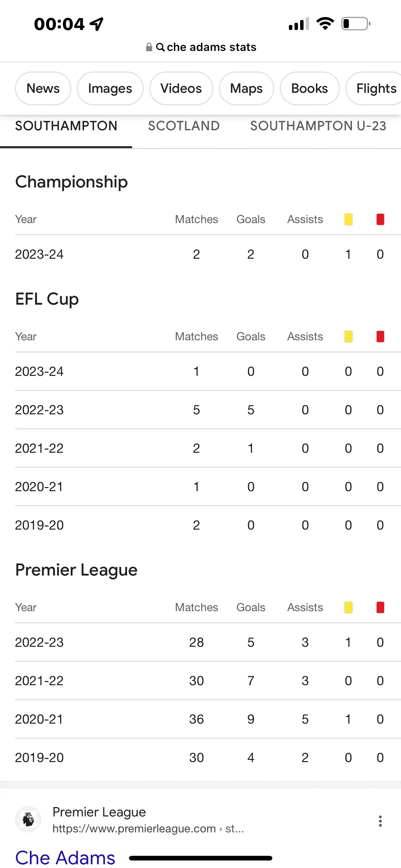Switch to the SCOTLAND tab

tap(184, 126)
